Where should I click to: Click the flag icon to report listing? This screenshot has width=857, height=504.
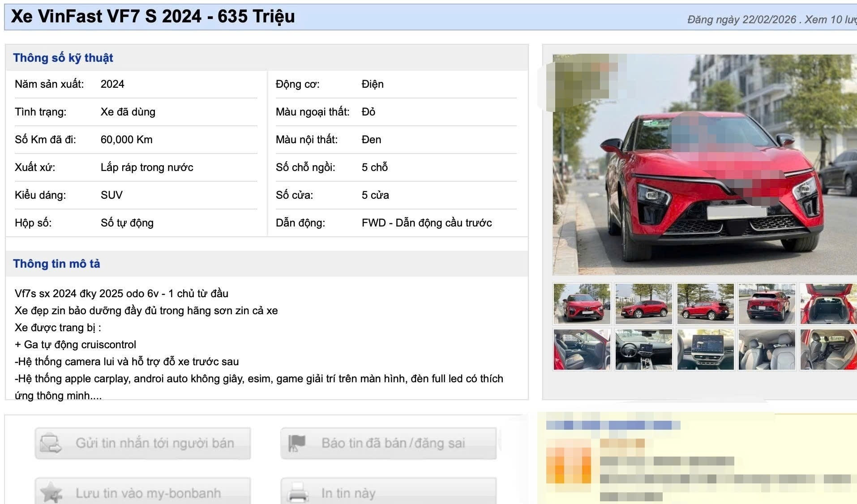pos(296,443)
